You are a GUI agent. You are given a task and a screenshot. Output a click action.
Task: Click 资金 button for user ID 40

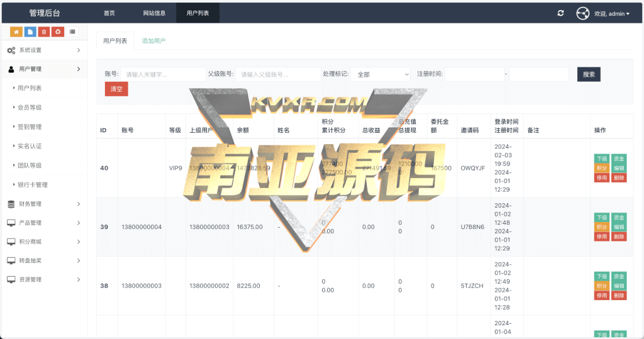(619, 158)
